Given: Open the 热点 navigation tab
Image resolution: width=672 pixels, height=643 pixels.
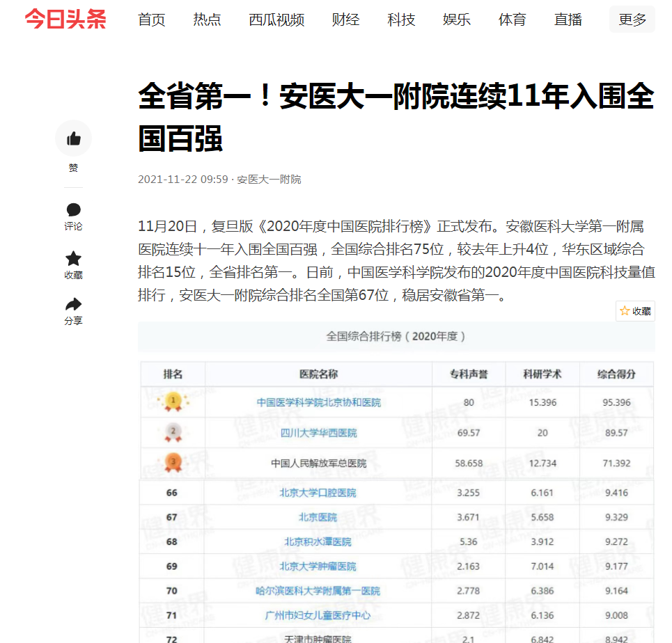Looking at the screenshot, I should pos(207,19).
